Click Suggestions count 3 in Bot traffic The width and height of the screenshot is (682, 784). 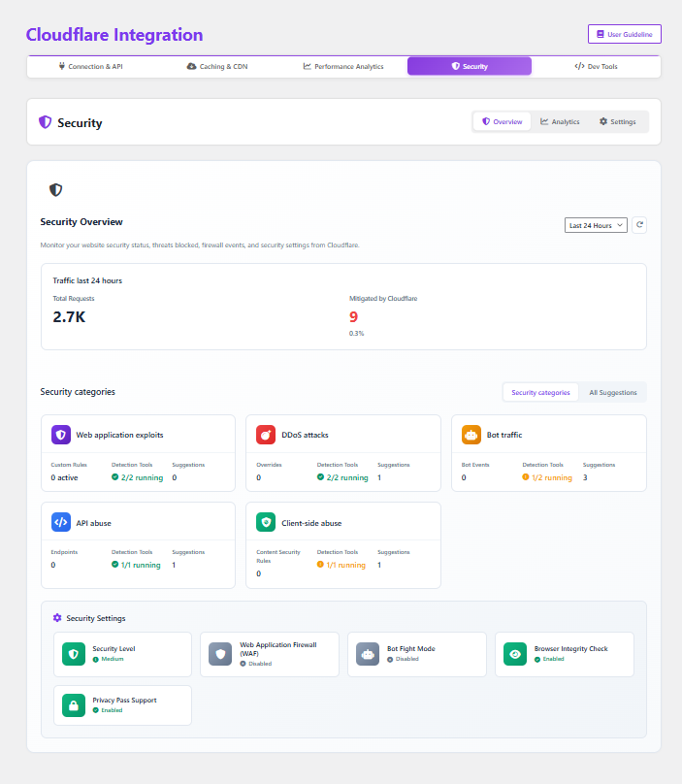(585, 477)
